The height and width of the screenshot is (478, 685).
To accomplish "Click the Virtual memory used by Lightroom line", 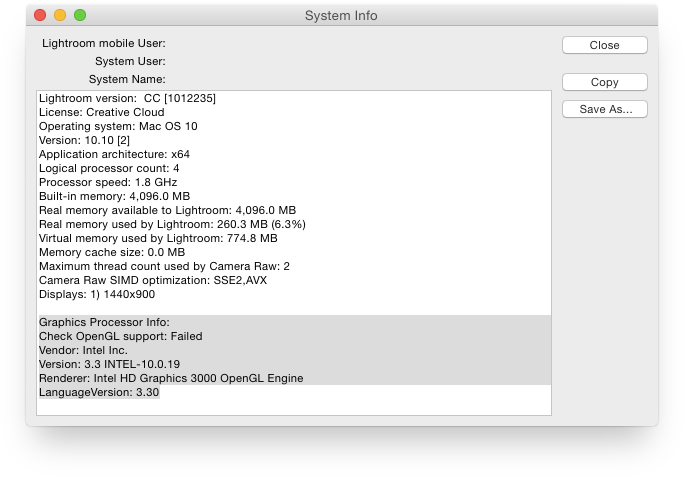I will click(x=158, y=238).
